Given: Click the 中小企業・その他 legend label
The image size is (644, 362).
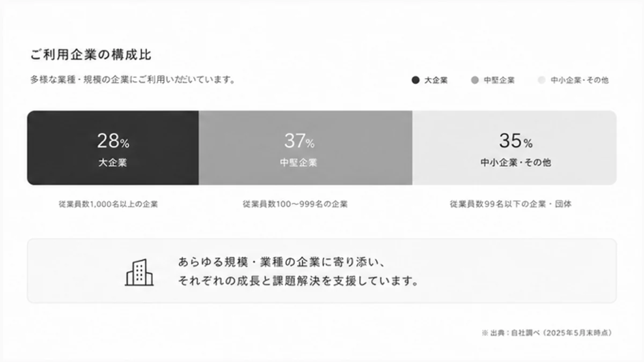Looking at the screenshot, I should (580, 80).
